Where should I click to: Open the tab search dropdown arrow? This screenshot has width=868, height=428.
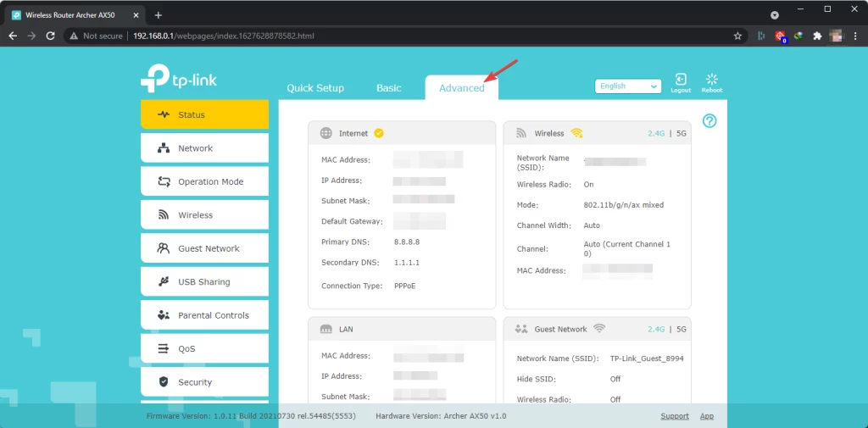[775, 15]
